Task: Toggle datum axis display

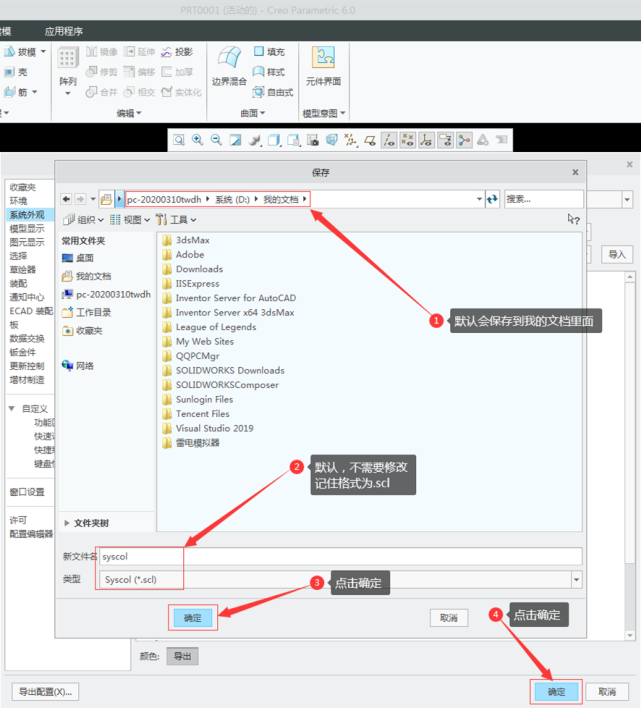Action: 389,140
